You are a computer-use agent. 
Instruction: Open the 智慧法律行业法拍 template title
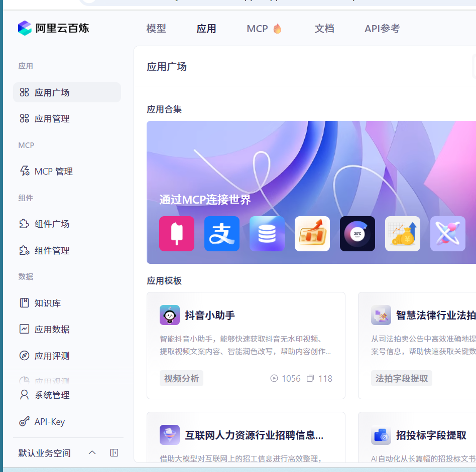pyautogui.click(x=436, y=315)
